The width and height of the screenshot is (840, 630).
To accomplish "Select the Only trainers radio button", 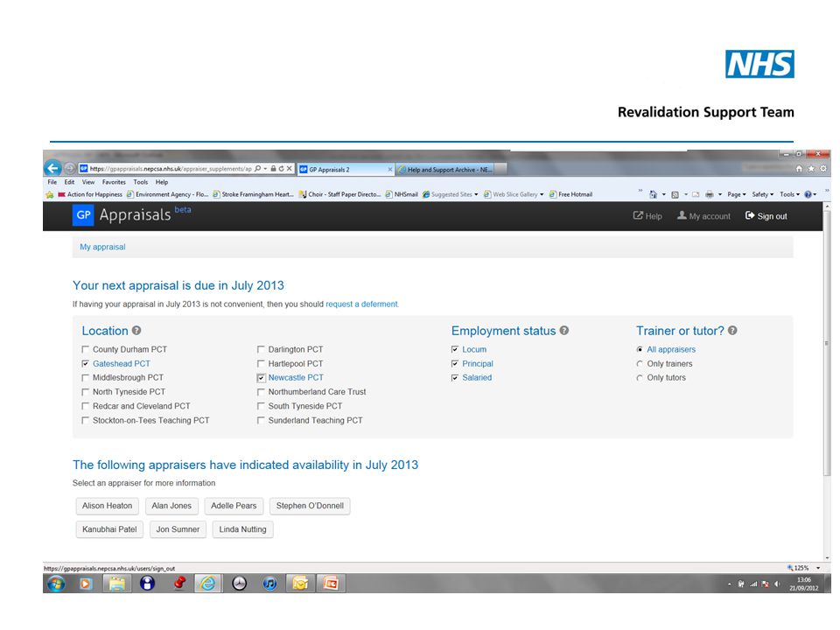I will [640, 364].
